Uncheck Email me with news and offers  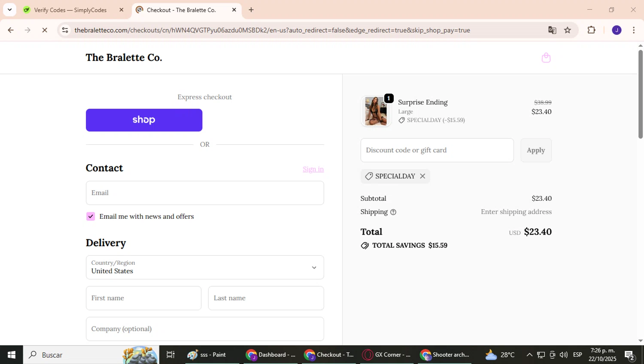point(91,216)
